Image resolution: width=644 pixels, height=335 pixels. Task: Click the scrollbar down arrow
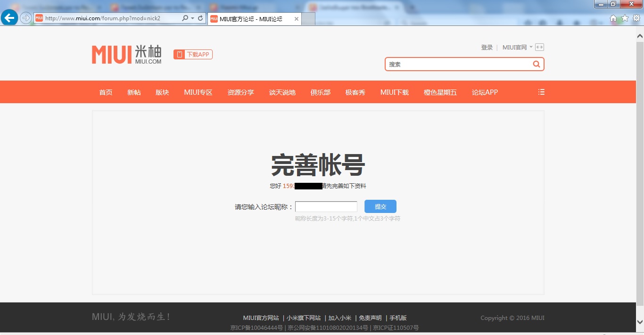click(x=640, y=322)
